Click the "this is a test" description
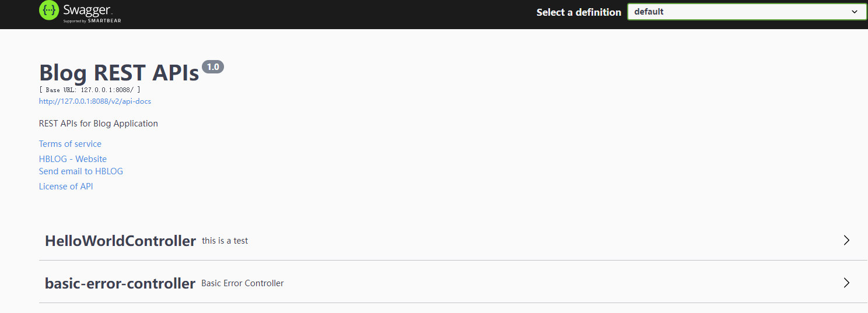 click(225, 241)
